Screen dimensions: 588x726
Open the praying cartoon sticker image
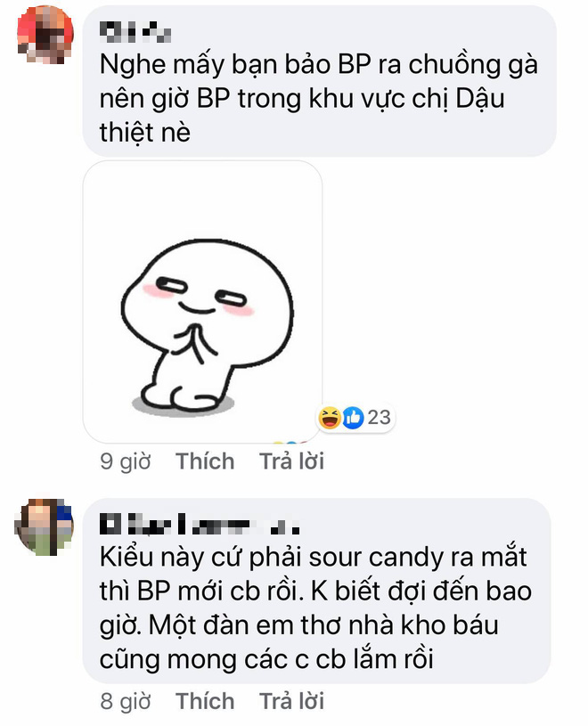[x=203, y=302]
